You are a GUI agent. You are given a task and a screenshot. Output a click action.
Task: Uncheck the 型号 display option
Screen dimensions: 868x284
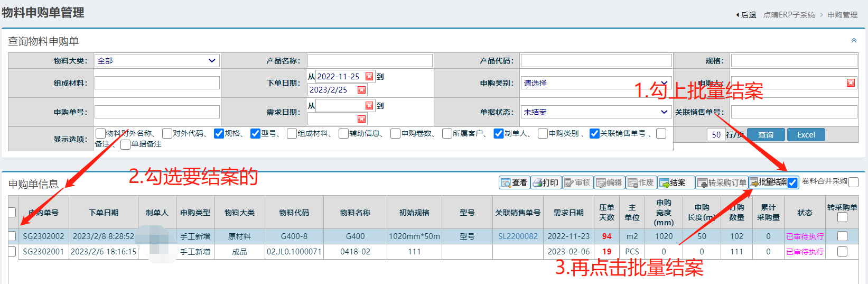point(255,133)
